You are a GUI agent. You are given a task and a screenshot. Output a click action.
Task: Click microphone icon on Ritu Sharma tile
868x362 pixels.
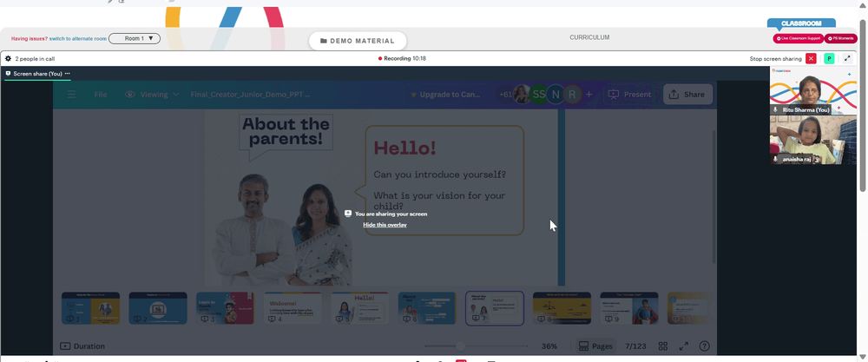pos(775,109)
